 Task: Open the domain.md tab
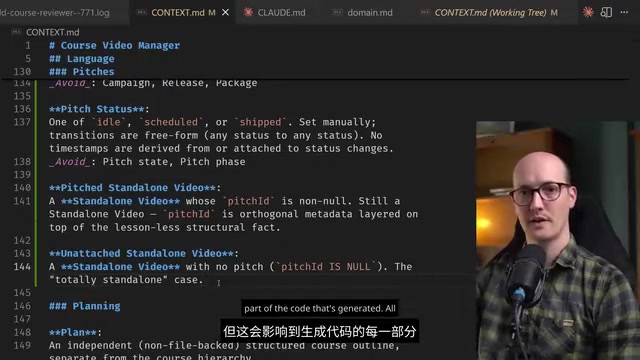(x=370, y=13)
